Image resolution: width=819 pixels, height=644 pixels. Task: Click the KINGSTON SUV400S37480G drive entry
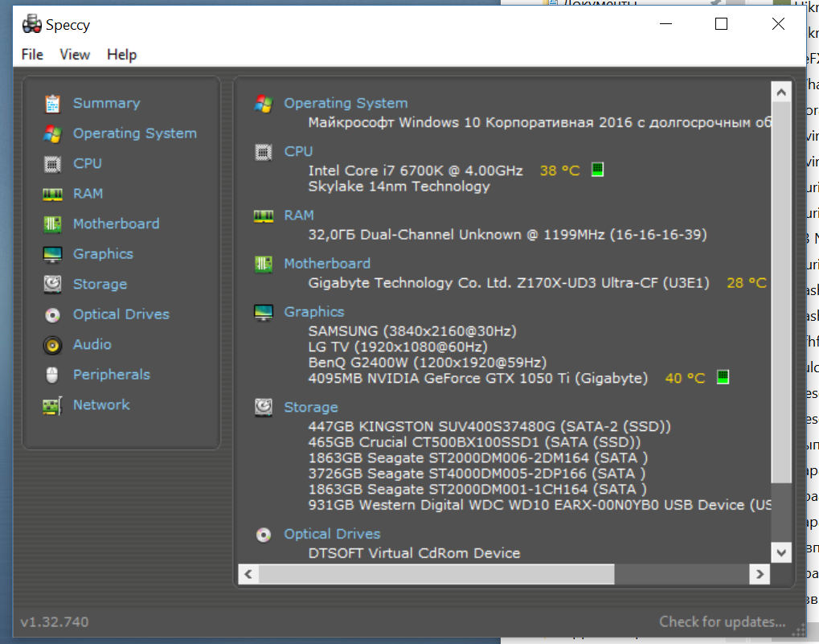[489, 427]
